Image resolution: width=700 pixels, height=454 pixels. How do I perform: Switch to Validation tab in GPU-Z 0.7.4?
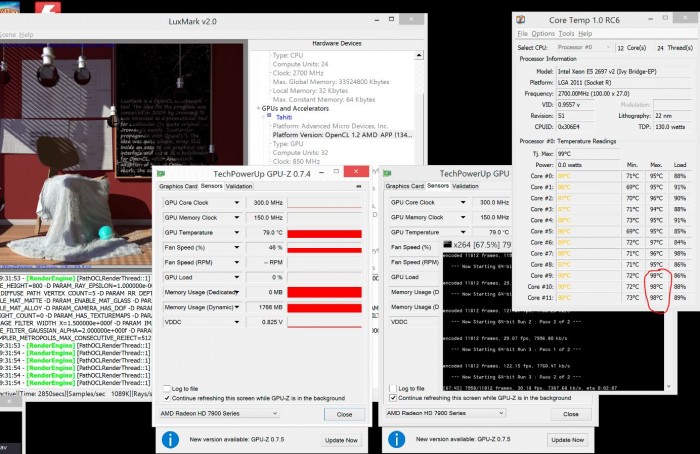pos(239,186)
